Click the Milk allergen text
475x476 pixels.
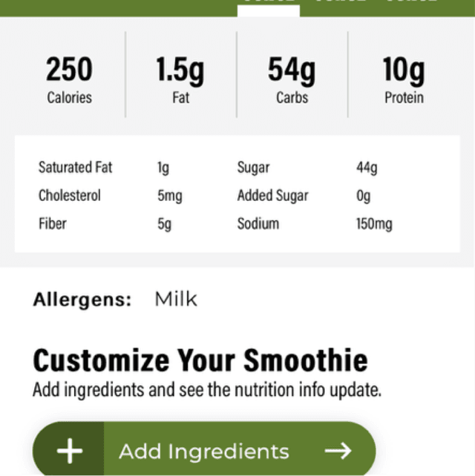point(176,300)
